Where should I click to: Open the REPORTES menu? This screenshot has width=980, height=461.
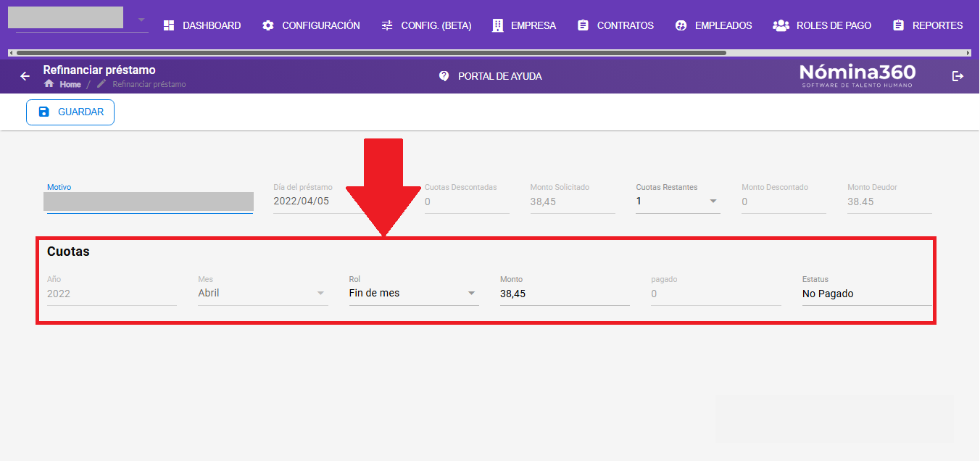coord(929,25)
